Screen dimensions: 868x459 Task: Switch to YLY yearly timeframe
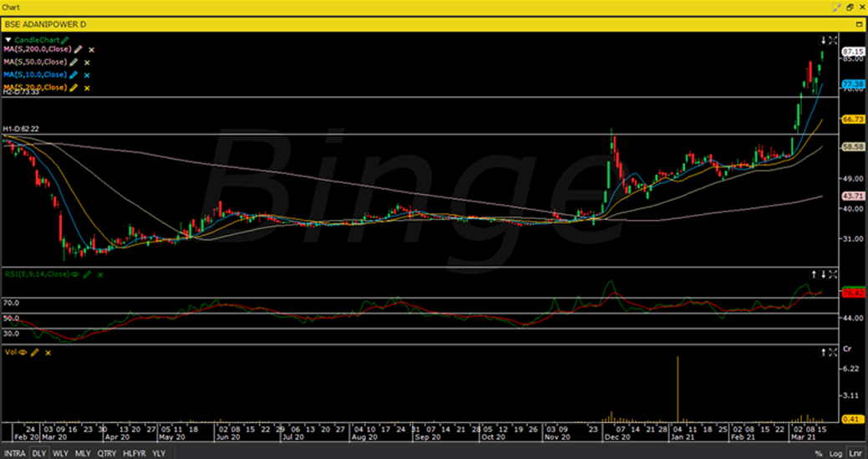click(x=159, y=453)
